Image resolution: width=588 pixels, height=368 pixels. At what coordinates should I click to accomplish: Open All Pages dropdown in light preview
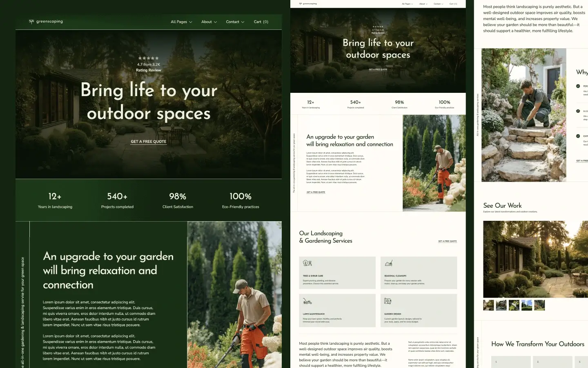407,4
